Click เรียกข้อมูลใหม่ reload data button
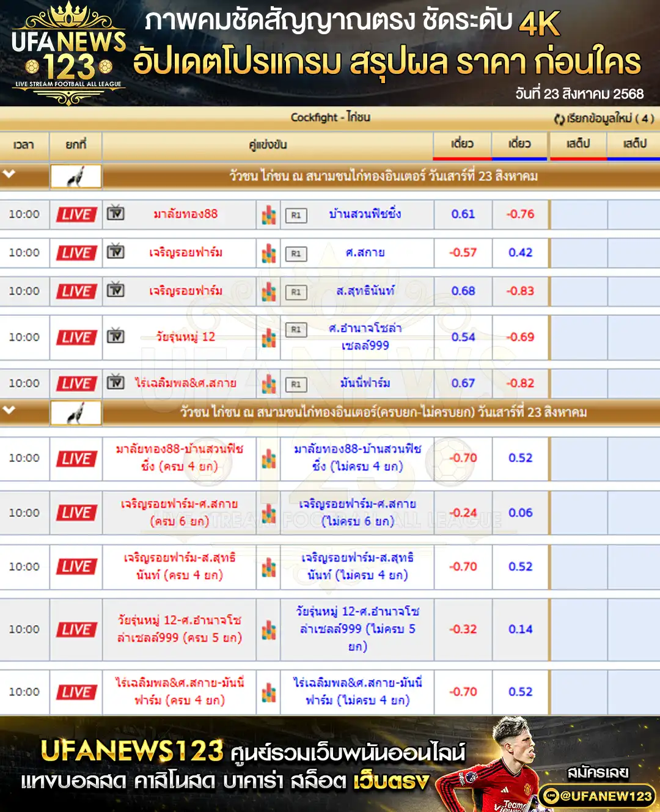This screenshot has height=812, width=660. pos(604,119)
